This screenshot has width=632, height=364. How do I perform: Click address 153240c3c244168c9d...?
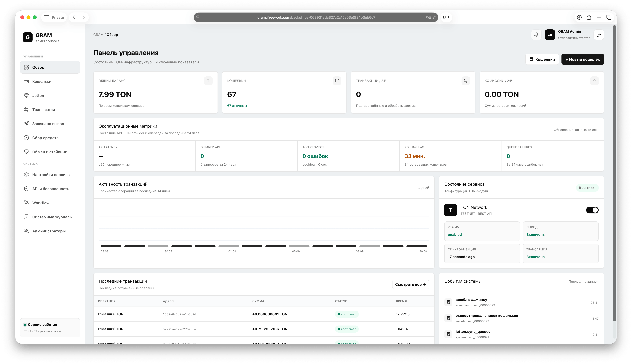point(182,314)
